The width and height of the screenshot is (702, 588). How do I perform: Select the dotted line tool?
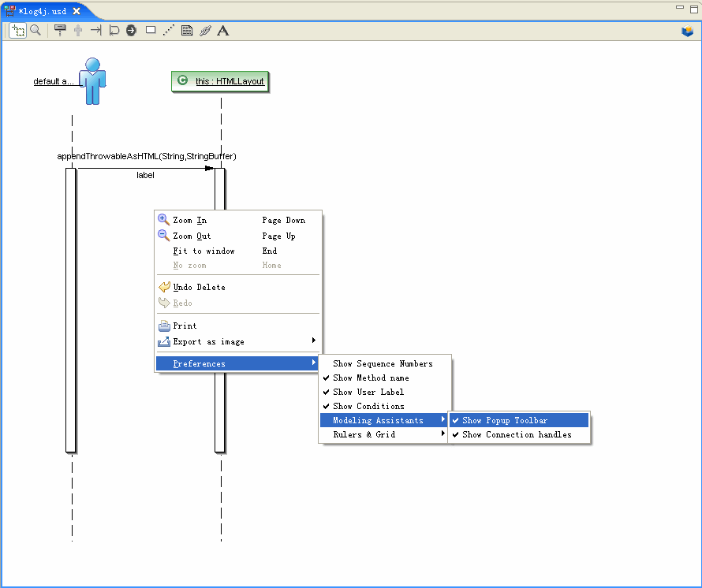click(x=168, y=31)
